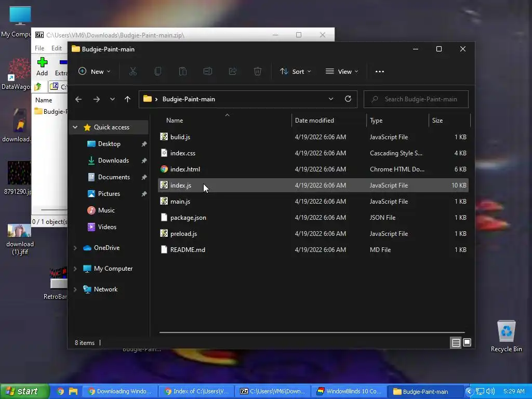Viewport: 532px width, 399px height.
Task: Select the main.js file icon
Action: click(164, 201)
